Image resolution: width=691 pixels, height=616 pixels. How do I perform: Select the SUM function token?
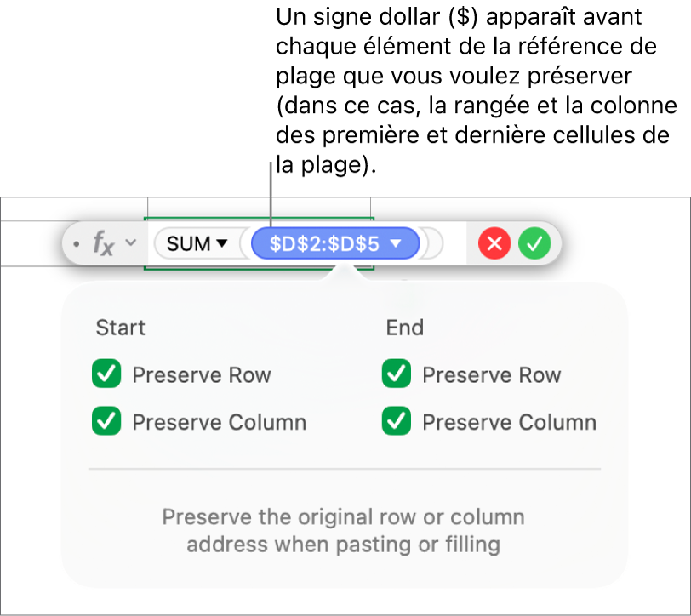click(x=189, y=244)
